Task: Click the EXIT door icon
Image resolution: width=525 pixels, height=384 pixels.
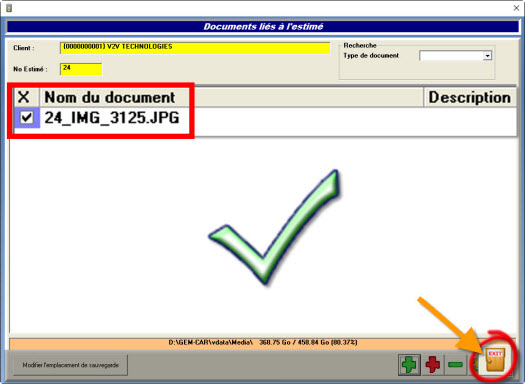Action: tap(495, 359)
